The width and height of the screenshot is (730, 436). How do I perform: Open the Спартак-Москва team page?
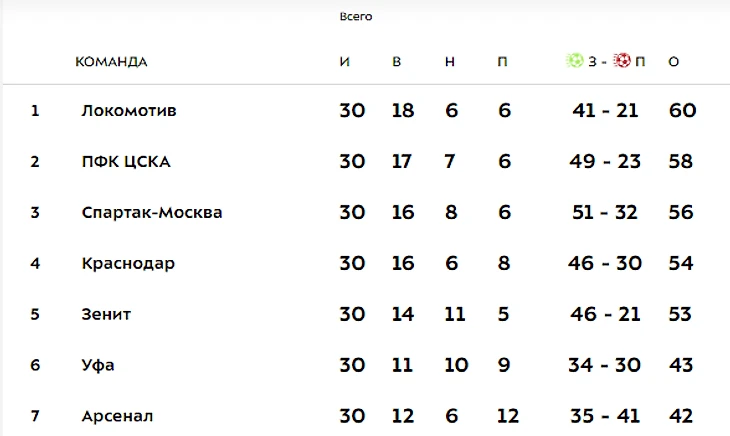click(x=152, y=212)
